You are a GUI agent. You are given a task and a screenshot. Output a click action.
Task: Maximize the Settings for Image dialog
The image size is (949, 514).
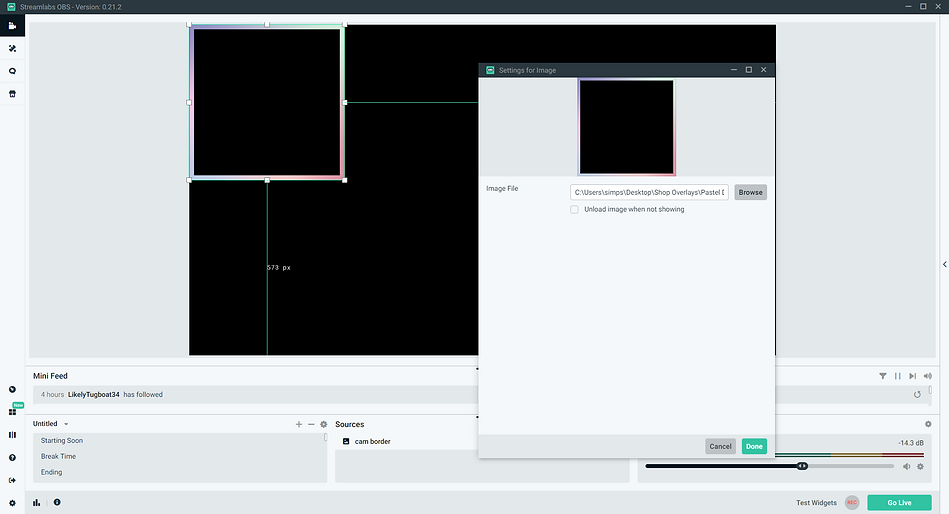point(749,70)
